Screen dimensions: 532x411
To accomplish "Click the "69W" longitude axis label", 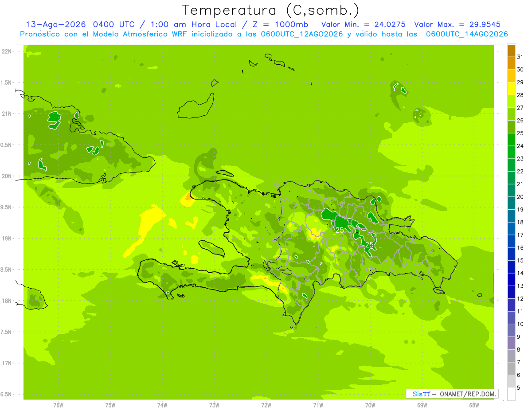I will [422, 405].
